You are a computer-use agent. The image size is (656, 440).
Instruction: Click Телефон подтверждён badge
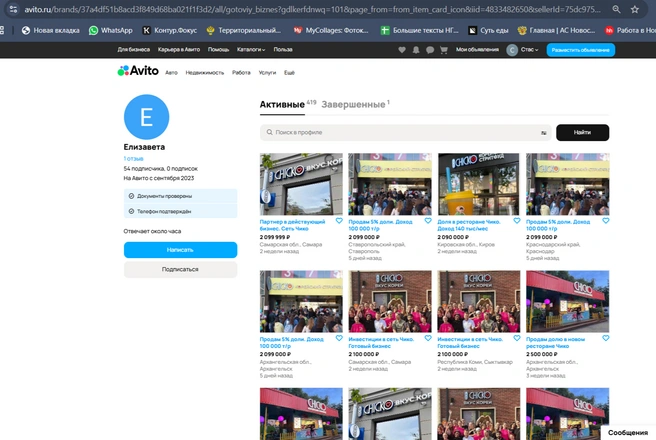tap(180, 211)
